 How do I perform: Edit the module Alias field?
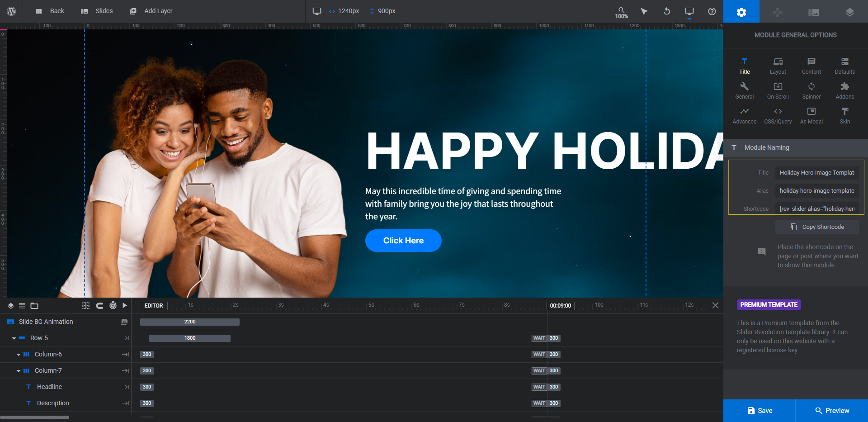[817, 191]
